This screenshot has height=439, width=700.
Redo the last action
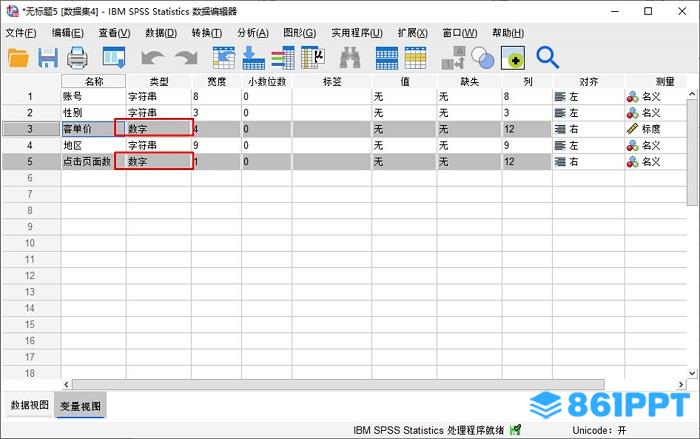click(186, 58)
